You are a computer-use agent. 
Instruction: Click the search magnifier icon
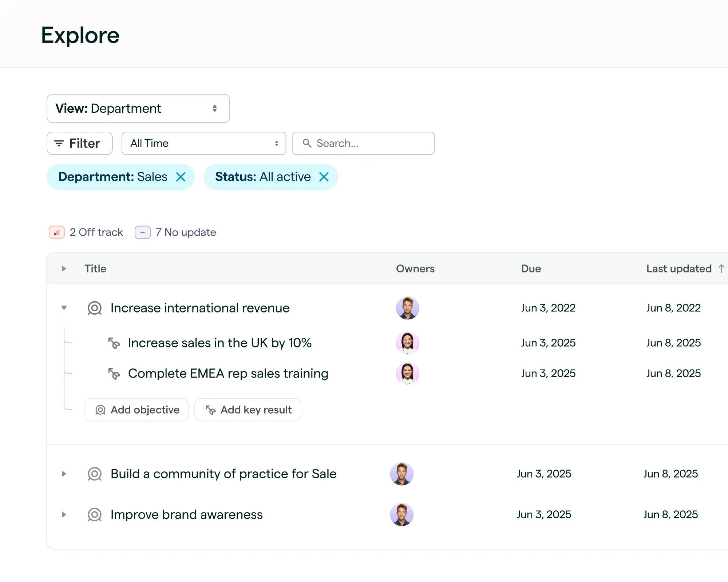pyautogui.click(x=307, y=143)
